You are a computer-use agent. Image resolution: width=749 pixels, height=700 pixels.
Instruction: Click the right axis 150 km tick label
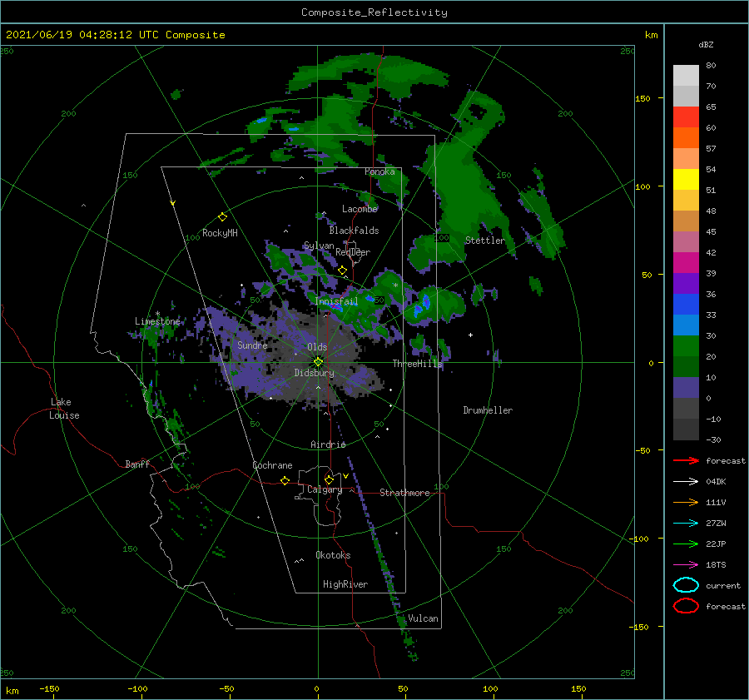click(642, 98)
